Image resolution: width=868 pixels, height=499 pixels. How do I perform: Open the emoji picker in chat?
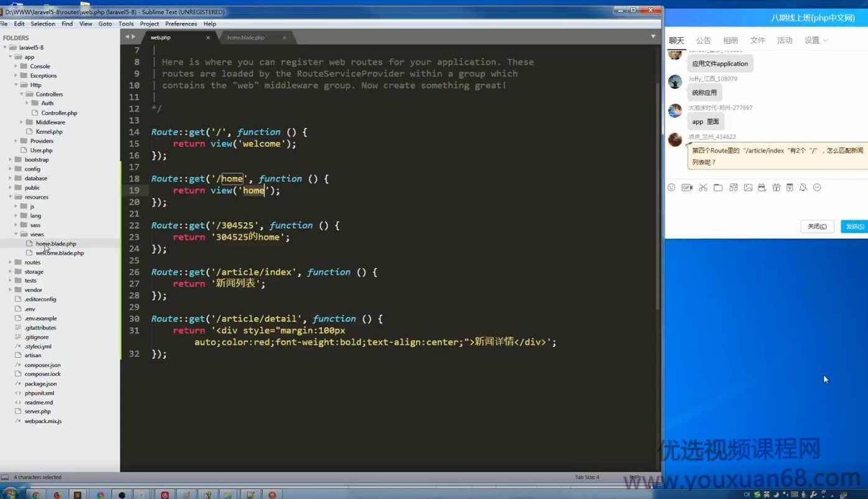pyautogui.click(x=671, y=187)
